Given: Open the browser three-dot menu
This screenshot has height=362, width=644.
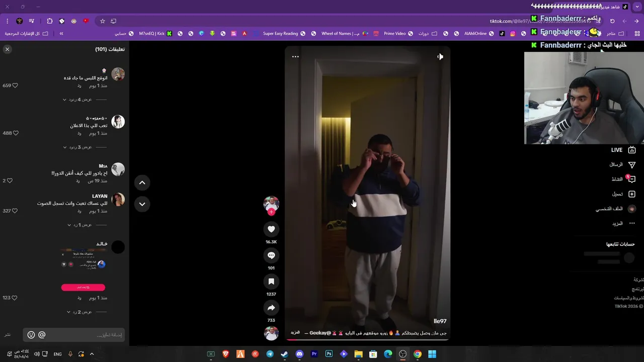Looking at the screenshot, I should pos(7,21).
